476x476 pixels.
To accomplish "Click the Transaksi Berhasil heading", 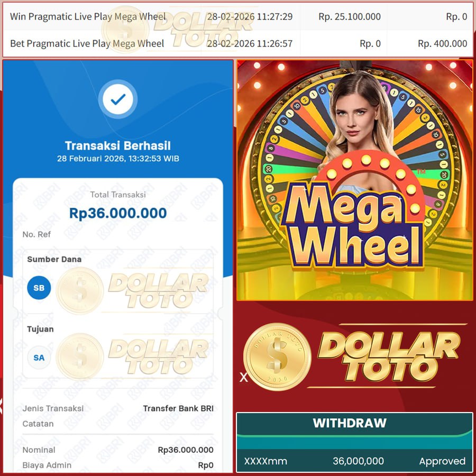I will pyautogui.click(x=118, y=146).
